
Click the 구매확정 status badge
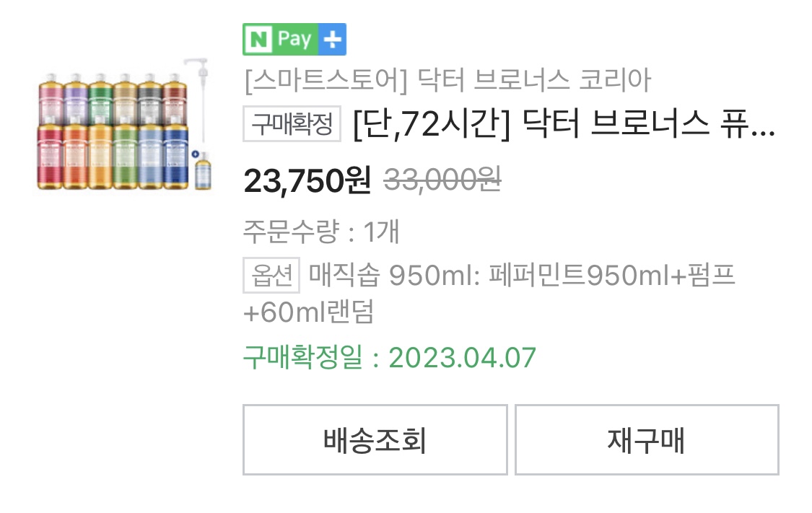(x=292, y=123)
